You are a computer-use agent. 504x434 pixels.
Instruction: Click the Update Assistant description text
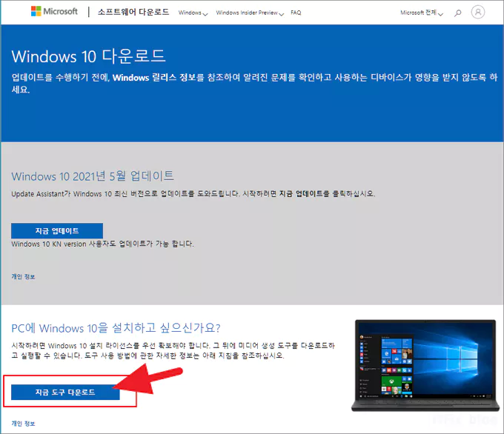pyautogui.click(x=193, y=194)
